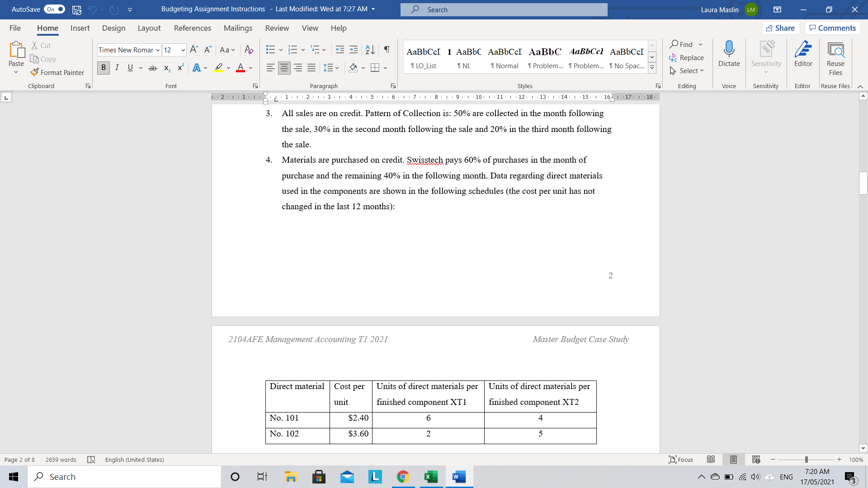Open the Comments panel
The image size is (868, 488).
tap(832, 28)
